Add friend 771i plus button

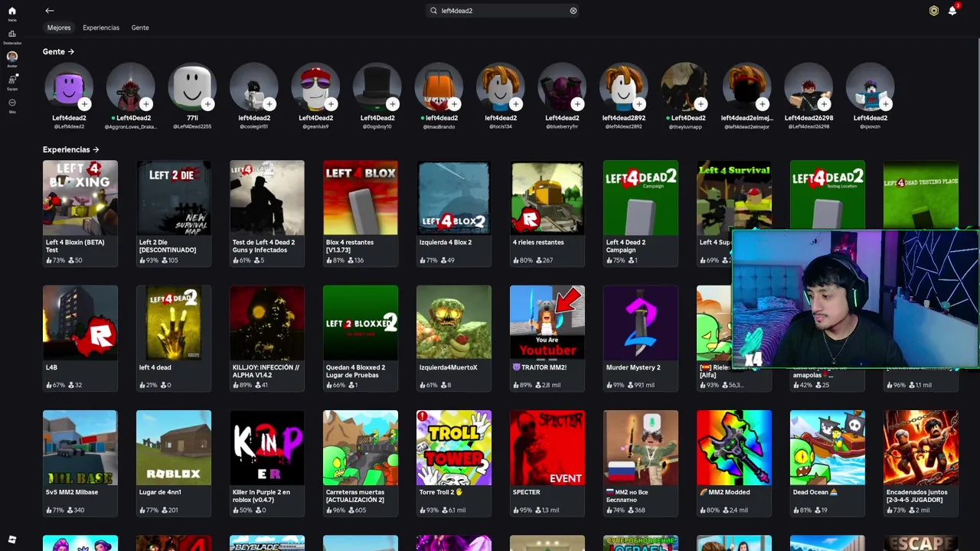point(207,104)
